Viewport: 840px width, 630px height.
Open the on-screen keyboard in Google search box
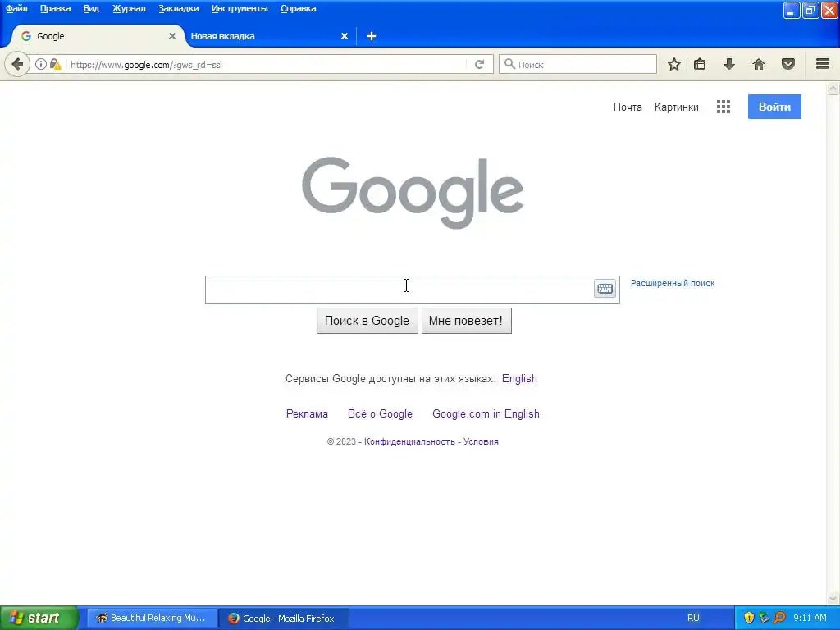click(605, 289)
